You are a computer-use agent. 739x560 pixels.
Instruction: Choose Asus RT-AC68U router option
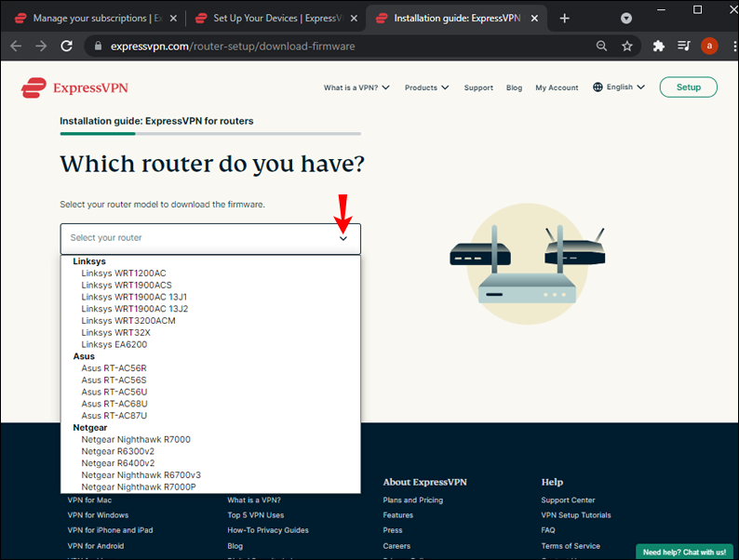[x=114, y=404]
